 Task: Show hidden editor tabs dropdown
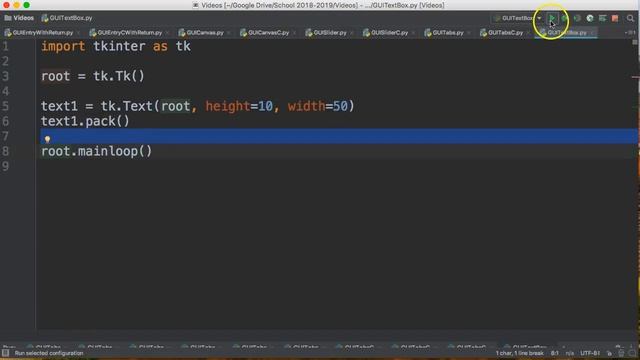coord(630,32)
